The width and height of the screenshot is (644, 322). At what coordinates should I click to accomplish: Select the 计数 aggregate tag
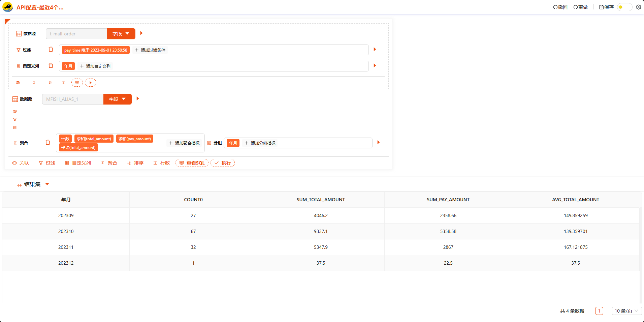click(65, 139)
